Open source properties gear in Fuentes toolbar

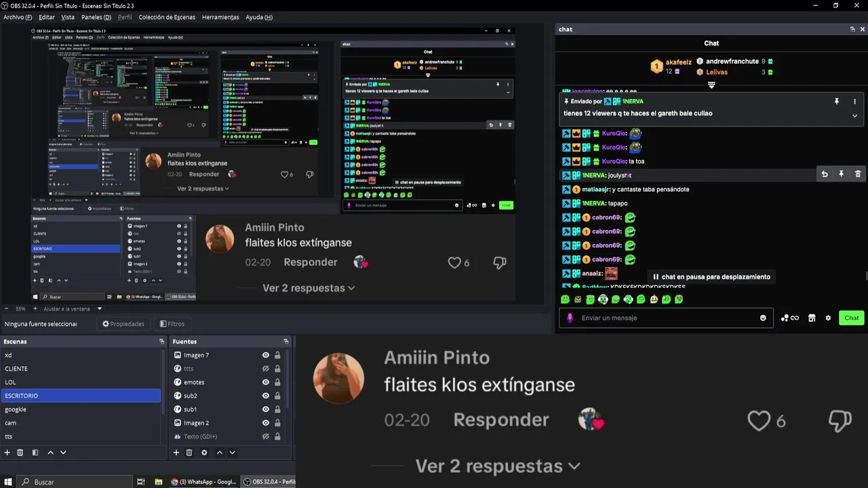(x=204, y=452)
